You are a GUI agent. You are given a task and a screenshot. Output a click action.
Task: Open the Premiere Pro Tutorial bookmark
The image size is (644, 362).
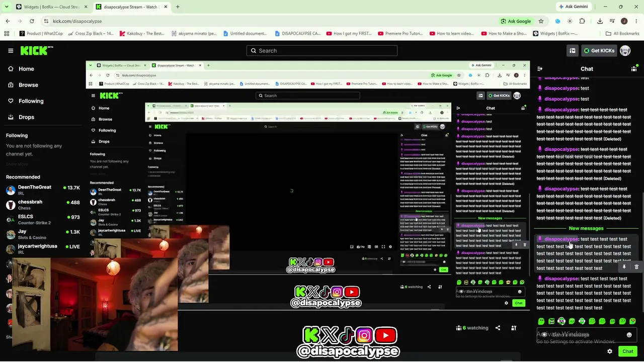(x=400, y=34)
